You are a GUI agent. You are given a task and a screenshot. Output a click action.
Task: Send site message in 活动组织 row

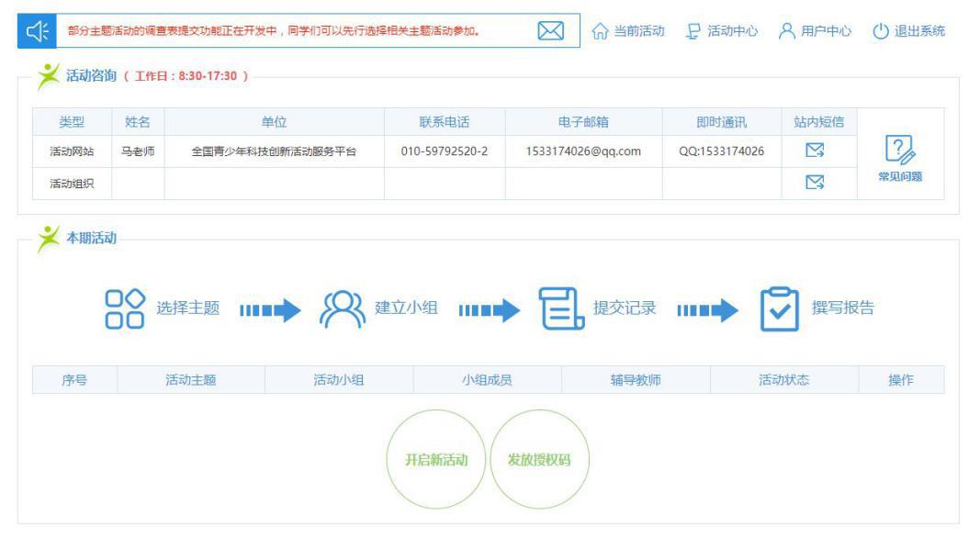pyautogui.click(x=815, y=183)
